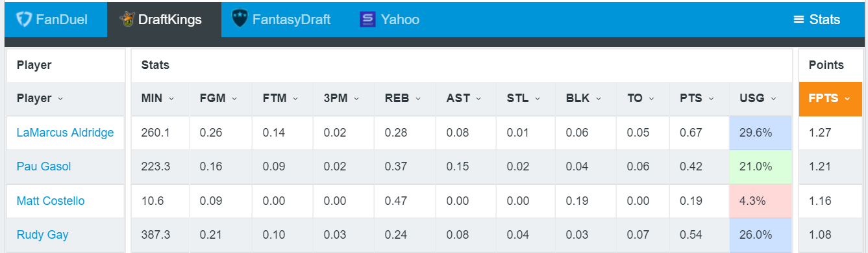Click the DraftKings crown logo icon
Viewport: 868px width, 253px height.
click(127, 20)
